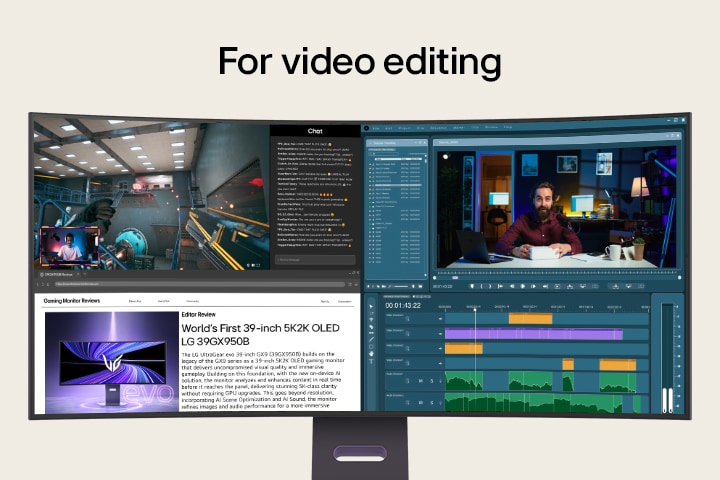Click the browser address bar

pos(200,284)
